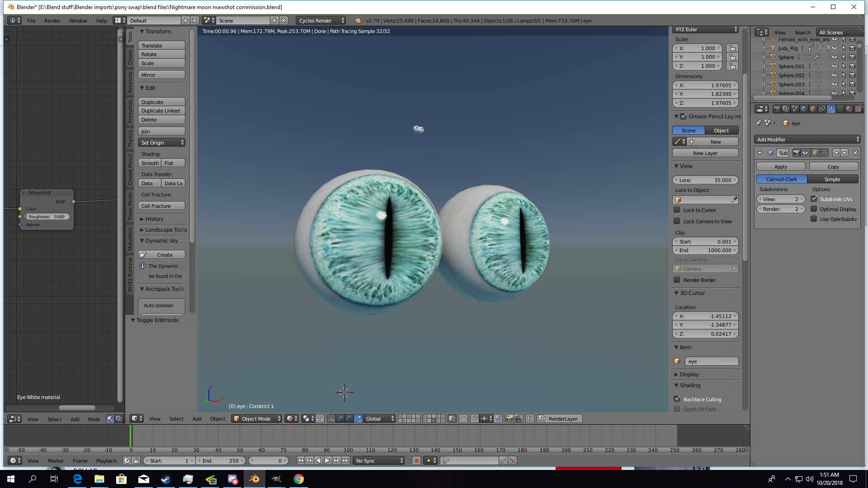This screenshot has height=488, width=868.
Task: Click the play animation forward button
Action: [x=327, y=460]
